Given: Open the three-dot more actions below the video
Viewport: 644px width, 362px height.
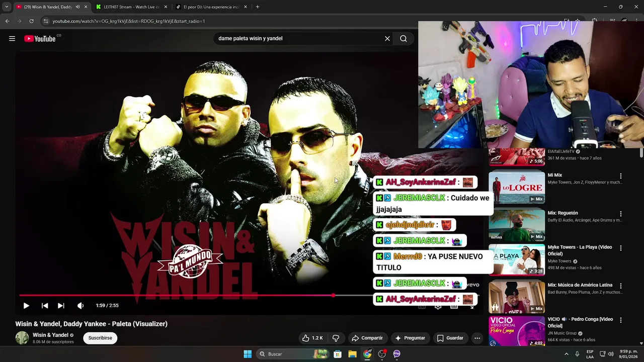Looking at the screenshot, I should pyautogui.click(x=477, y=338).
